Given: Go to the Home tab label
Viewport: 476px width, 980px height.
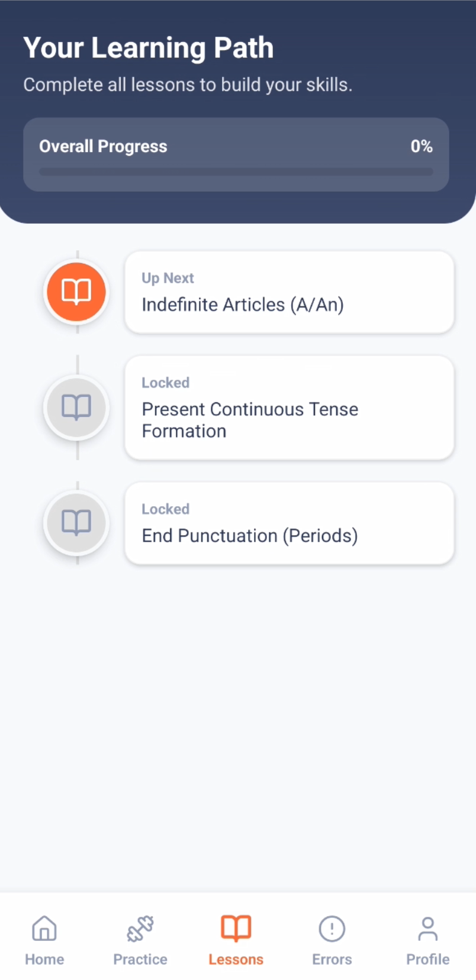Looking at the screenshot, I should [44, 959].
